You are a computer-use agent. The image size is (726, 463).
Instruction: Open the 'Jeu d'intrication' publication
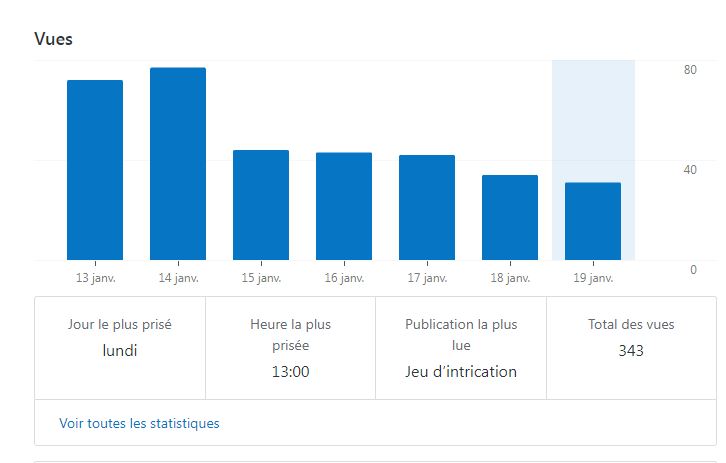tap(461, 372)
